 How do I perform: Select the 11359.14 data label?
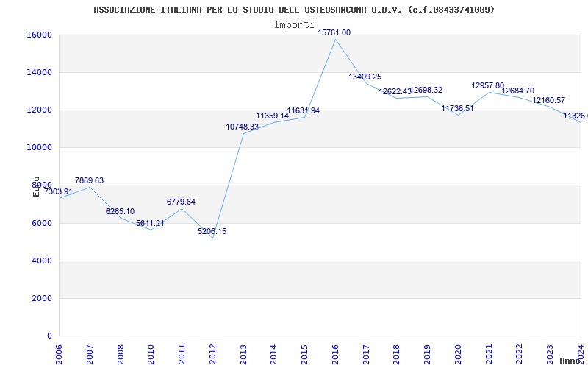coord(272,116)
